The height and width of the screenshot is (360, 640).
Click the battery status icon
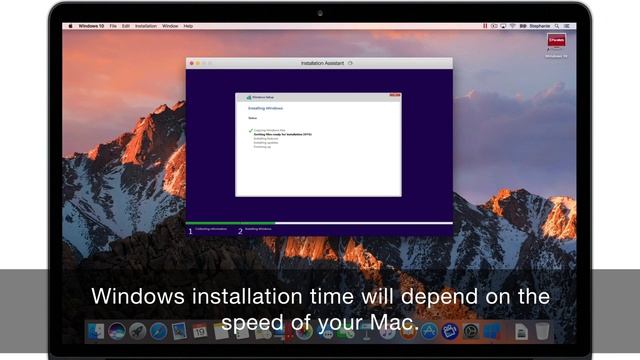[523, 26]
